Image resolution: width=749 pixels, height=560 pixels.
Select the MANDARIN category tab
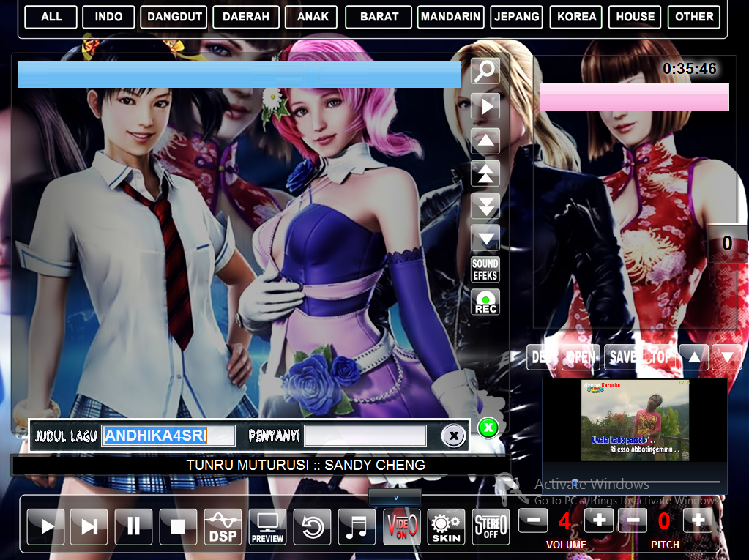coord(450,17)
